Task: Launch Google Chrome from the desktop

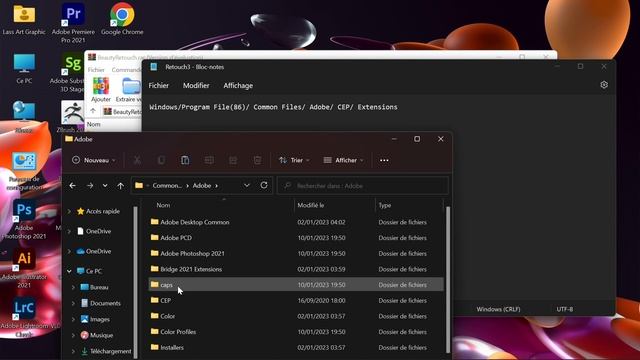Action: pyautogui.click(x=122, y=19)
